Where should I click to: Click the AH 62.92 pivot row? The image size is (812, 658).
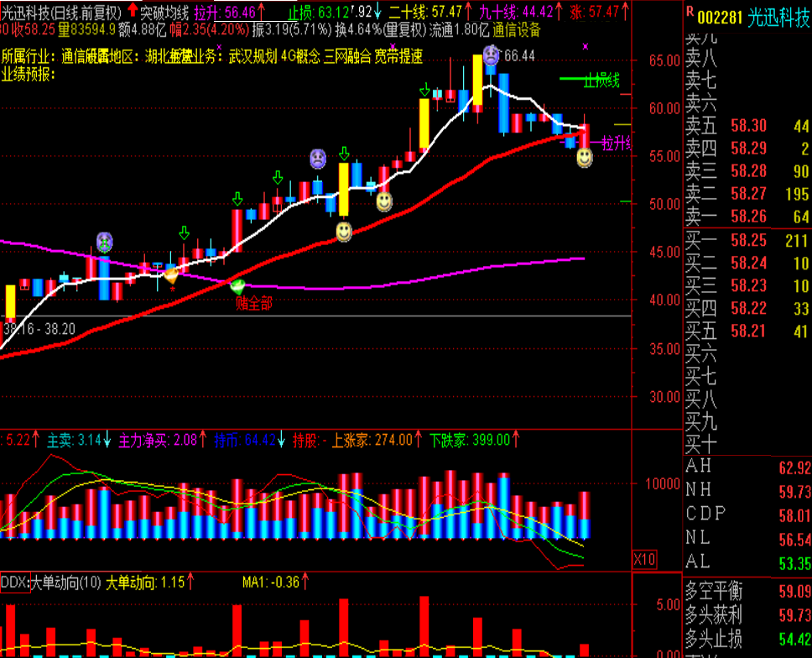point(747,467)
